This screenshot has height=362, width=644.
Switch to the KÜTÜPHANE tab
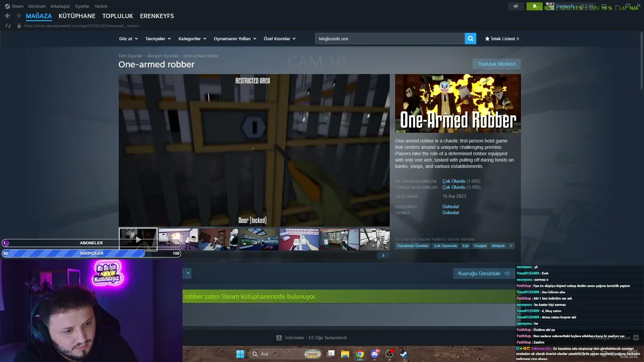coord(77,16)
